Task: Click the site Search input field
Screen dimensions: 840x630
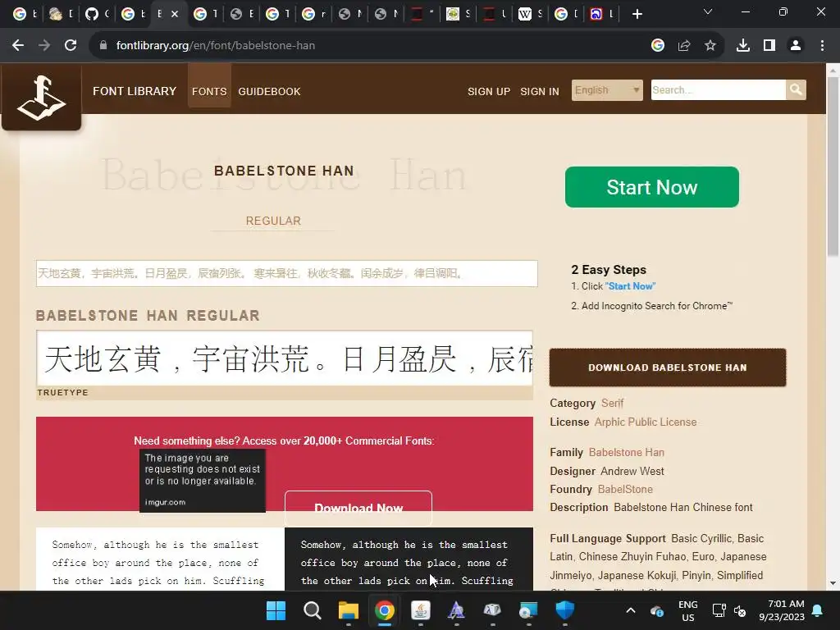Action: coord(719,90)
